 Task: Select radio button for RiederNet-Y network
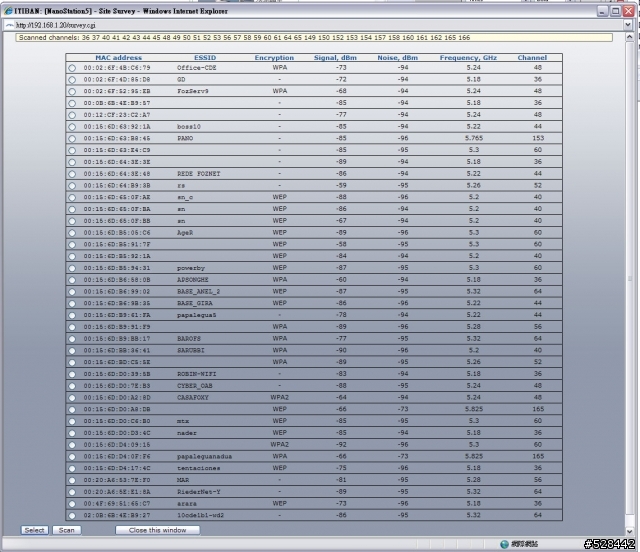[72, 492]
